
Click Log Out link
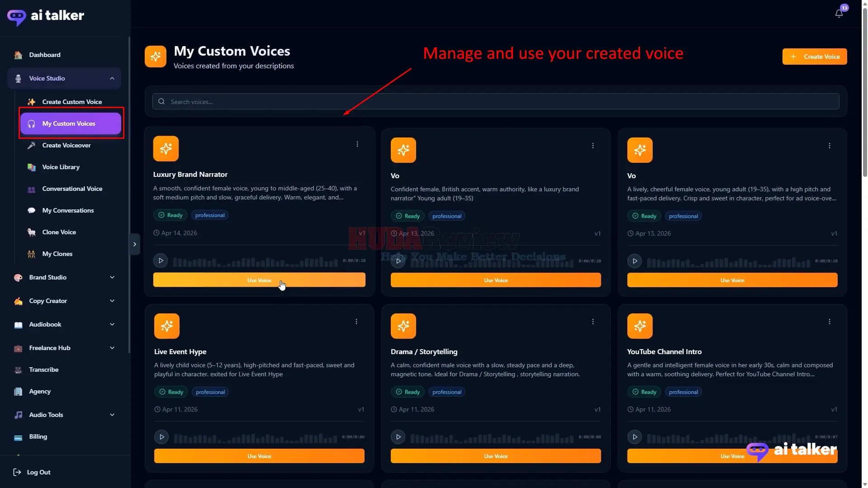coord(32,472)
